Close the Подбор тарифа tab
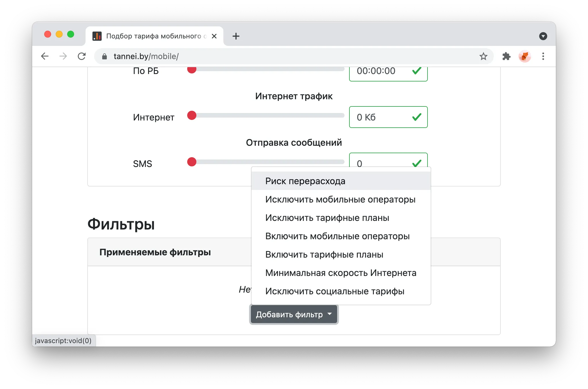This screenshot has height=389, width=588. tap(214, 36)
